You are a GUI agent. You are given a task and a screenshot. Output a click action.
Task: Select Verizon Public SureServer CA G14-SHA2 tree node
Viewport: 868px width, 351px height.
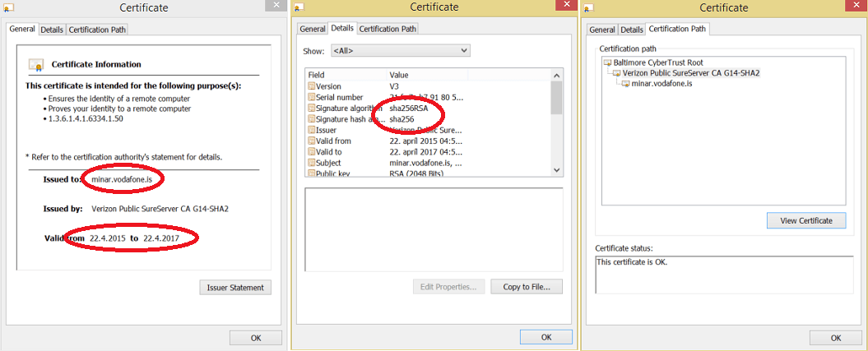point(691,73)
